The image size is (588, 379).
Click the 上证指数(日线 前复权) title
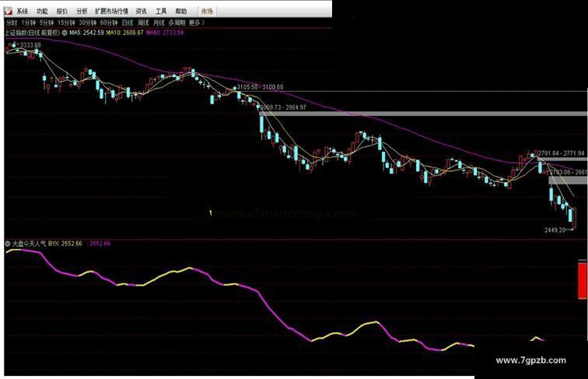click(32, 33)
